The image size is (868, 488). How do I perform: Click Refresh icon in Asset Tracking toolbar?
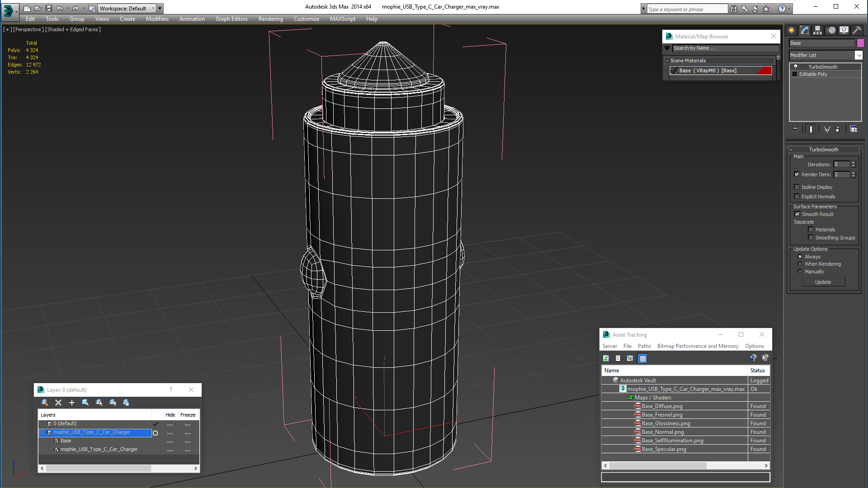606,358
